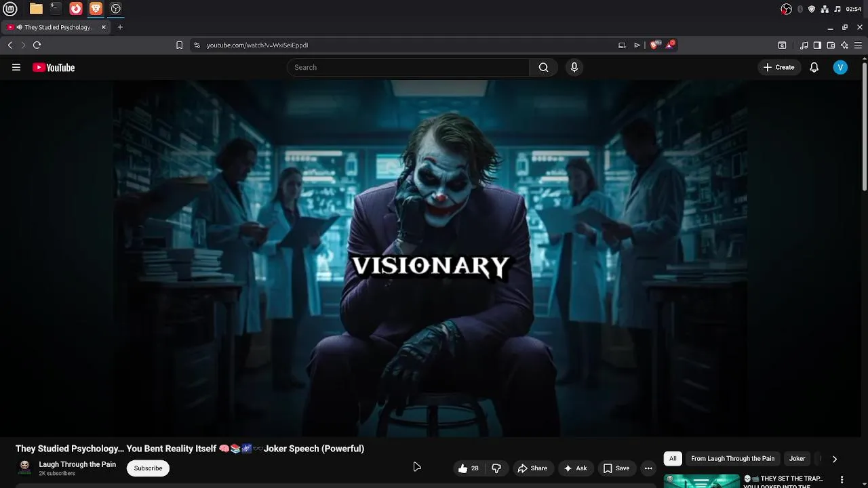Launch the Terminal from the panel

coord(56,9)
